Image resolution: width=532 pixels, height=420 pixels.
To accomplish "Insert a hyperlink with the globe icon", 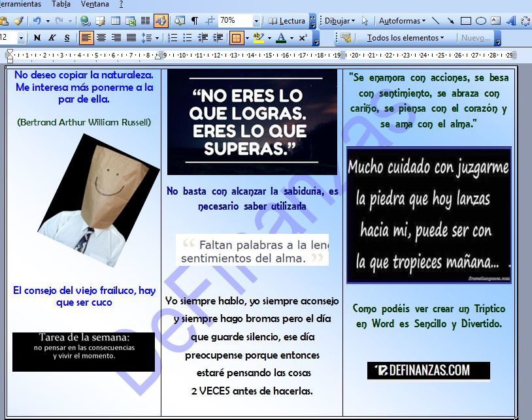I will tap(85, 21).
